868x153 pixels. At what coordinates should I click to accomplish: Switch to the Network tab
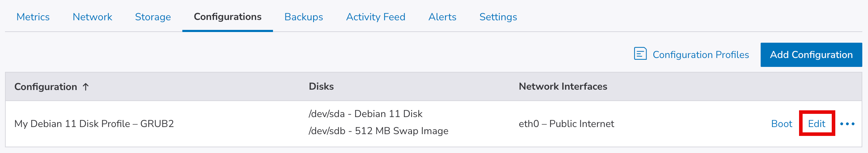coord(92,17)
